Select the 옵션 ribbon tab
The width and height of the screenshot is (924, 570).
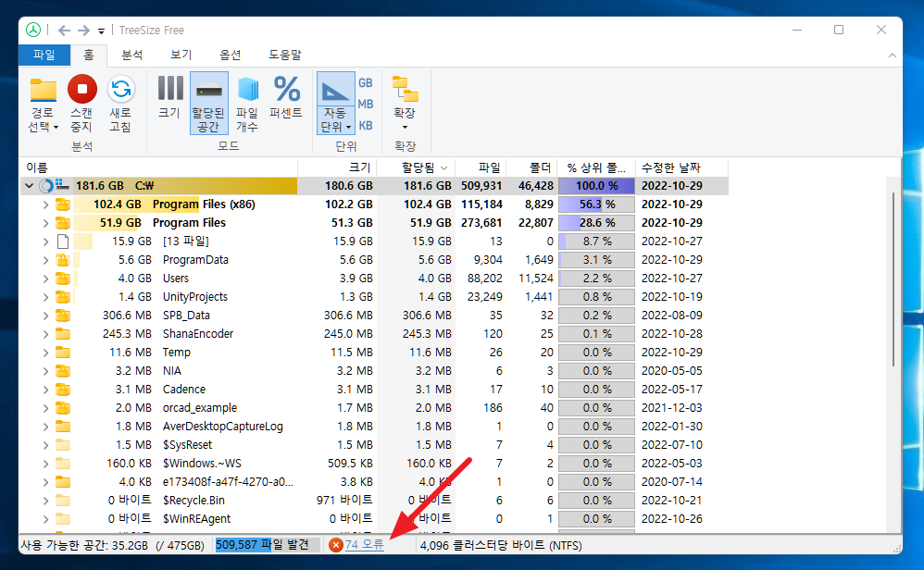[231, 55]
